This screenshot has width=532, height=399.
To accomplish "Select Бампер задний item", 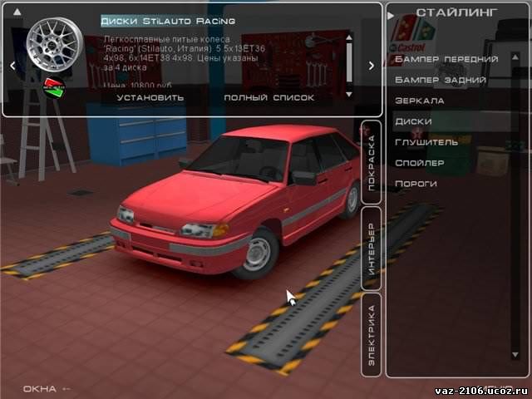I will coord(441,80).
